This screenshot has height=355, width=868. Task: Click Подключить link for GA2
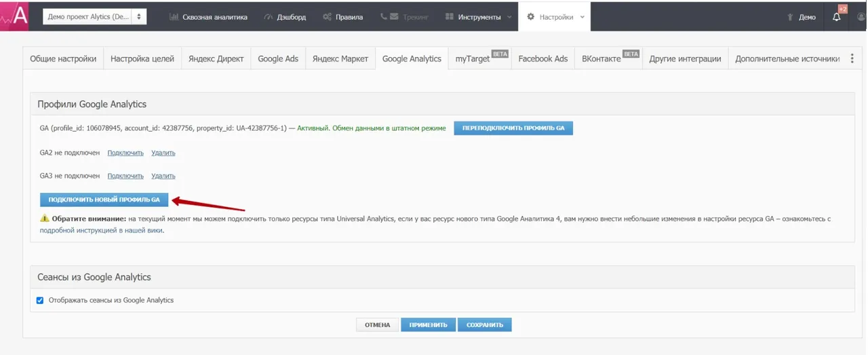pyautogui.click(x=125, y=153)
